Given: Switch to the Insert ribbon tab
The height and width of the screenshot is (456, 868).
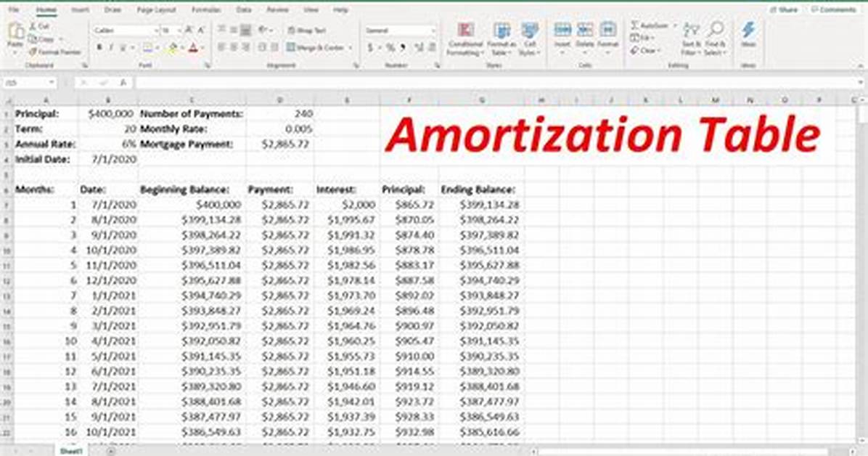Looking at the screenshot, I should 80,10.
